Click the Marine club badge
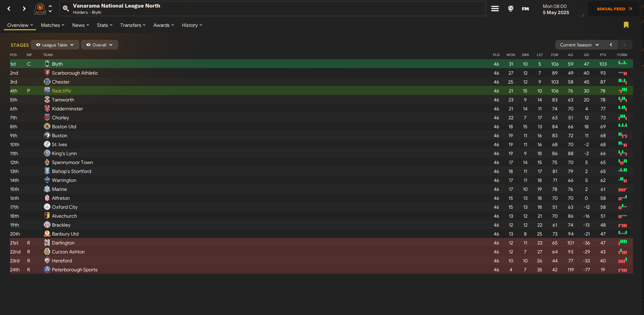The image size is (644, 315). tap(47, 189)
